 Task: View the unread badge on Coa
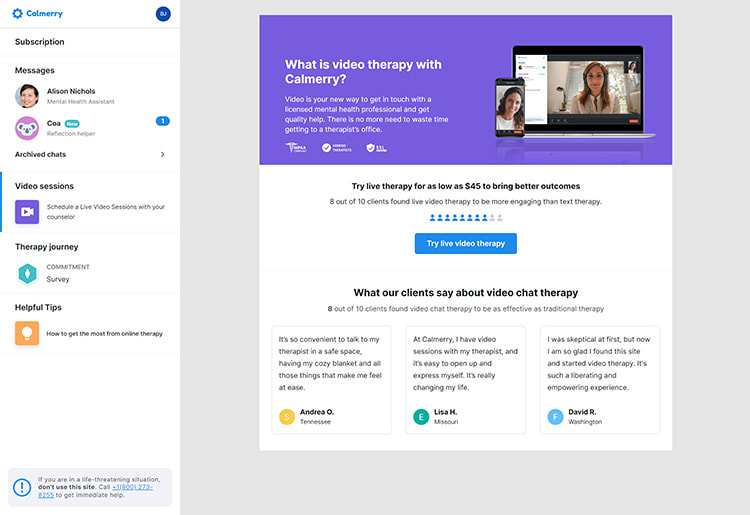[163, 121]
